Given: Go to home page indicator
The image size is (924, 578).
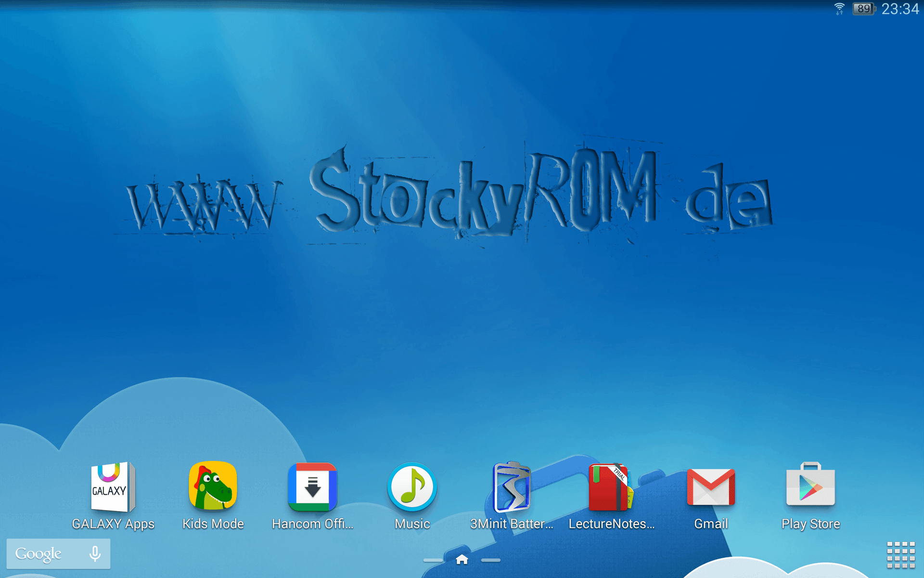Looking at the screenshot, I should [462, 559].
